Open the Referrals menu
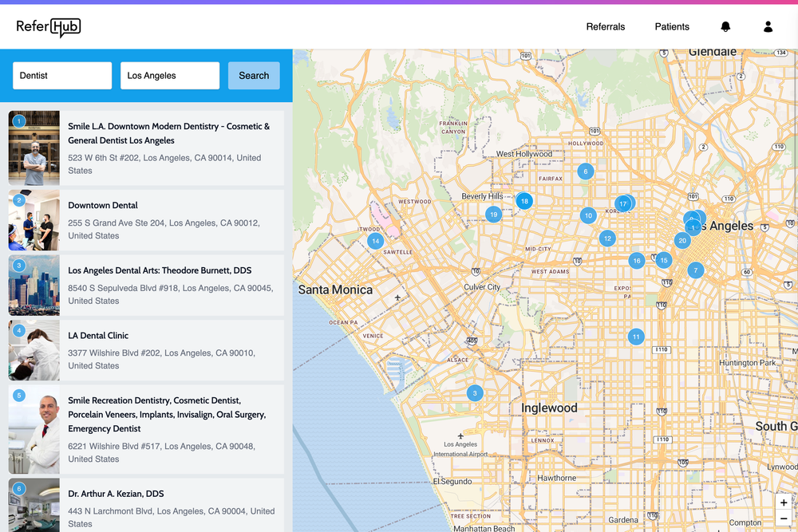This screenshot has height=532, width=798. (x=606, y=27)
